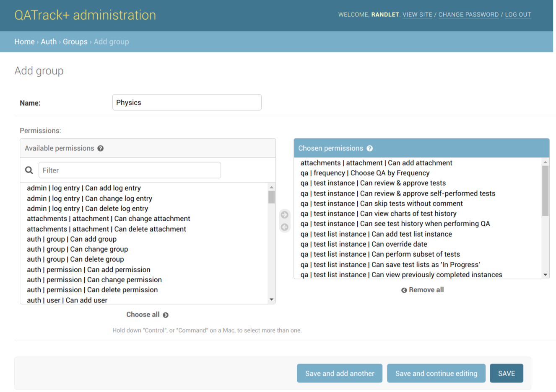Click the Remove all arrow icon
556x392 pixels.
[404, 290]
